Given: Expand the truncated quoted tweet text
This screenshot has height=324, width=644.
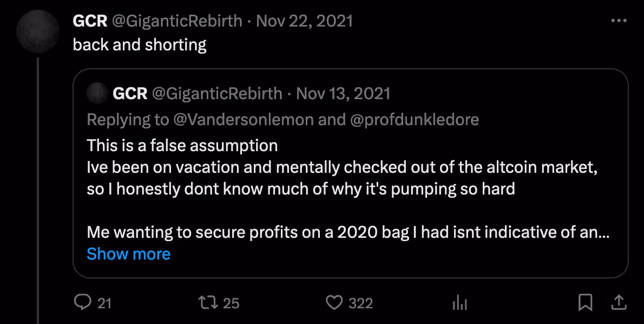Looking at the screenshot, I should 129,254.
